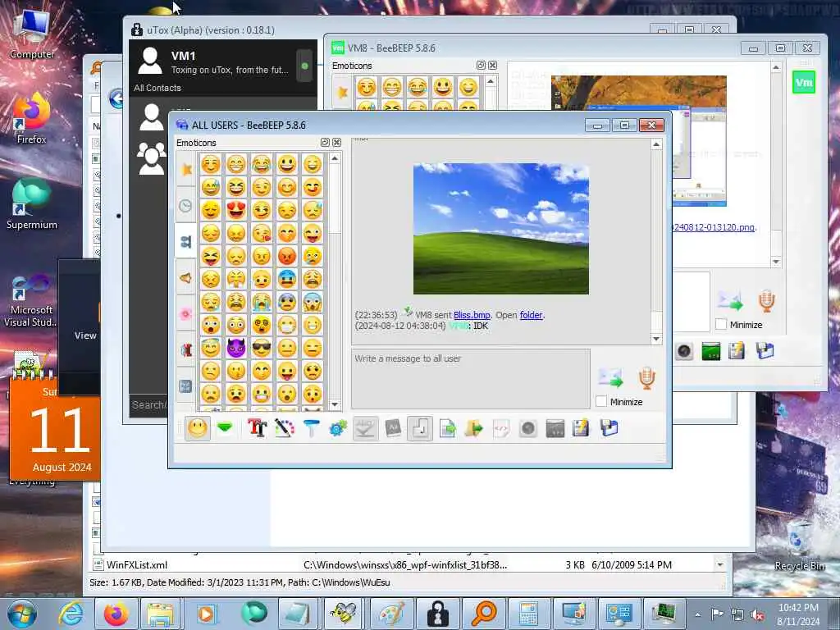Image resolution: width=840 pixels, height=630 pixels.
Task: Click chat scroll up arrow in ALL USERS
Action: [x=656, y=144]
